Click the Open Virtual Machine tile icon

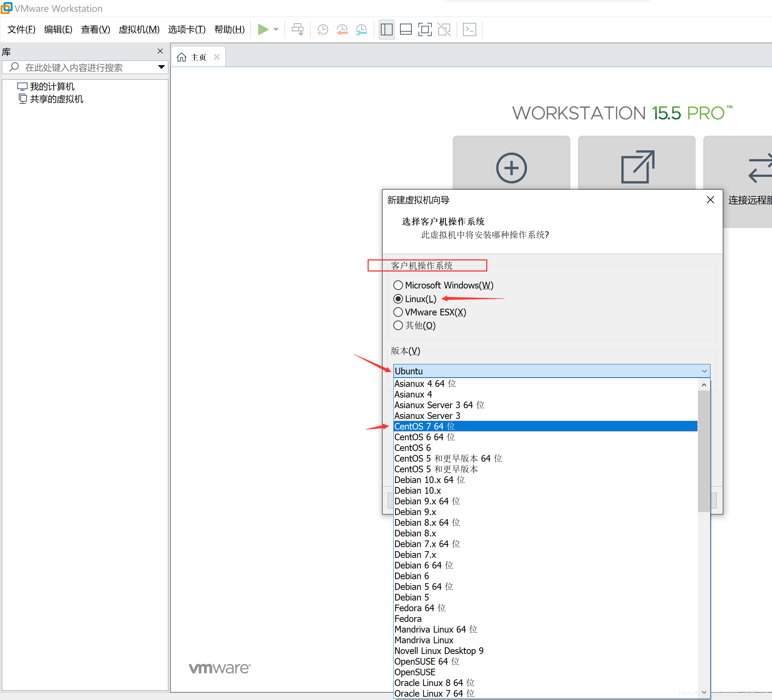click(x=637, y=167)
